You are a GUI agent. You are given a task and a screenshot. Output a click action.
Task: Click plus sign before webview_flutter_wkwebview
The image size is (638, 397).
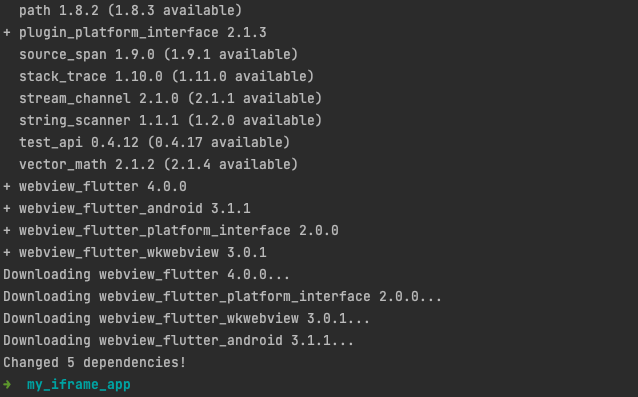coord(7,252)
